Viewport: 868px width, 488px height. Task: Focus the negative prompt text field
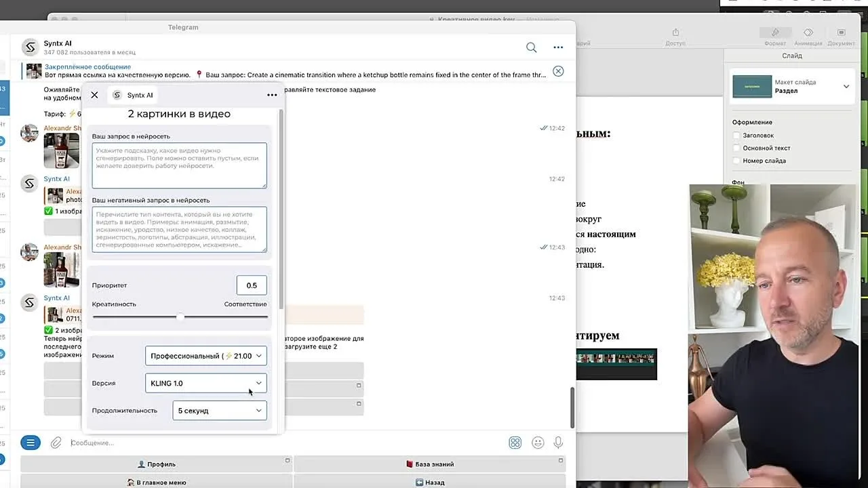pos(179,230)
